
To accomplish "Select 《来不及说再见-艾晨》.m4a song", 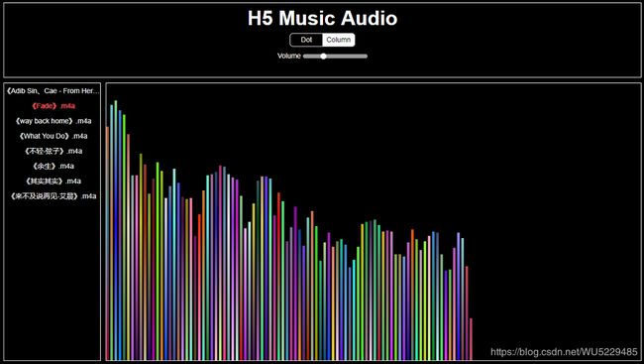I will pyautogui.click(x=53, y=196).
